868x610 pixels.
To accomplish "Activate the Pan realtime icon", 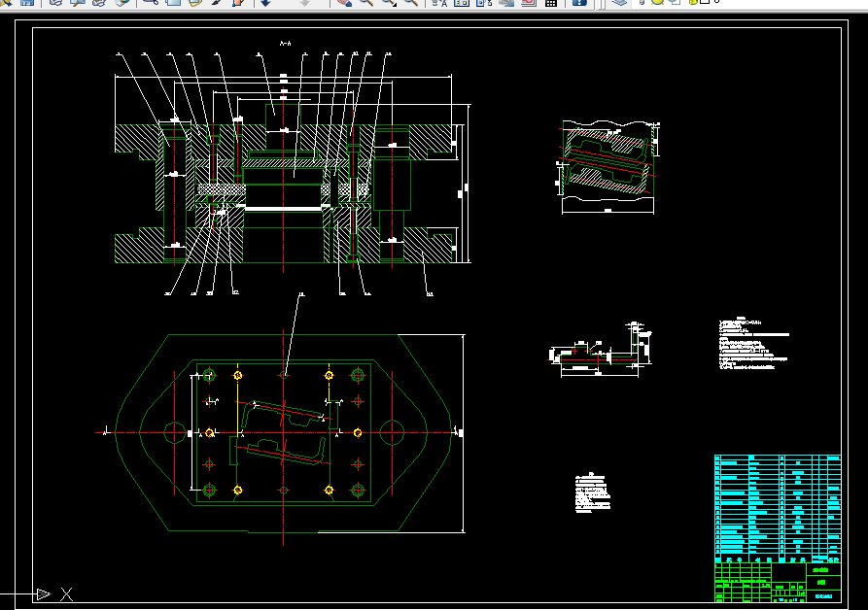I will coord(344,2).
